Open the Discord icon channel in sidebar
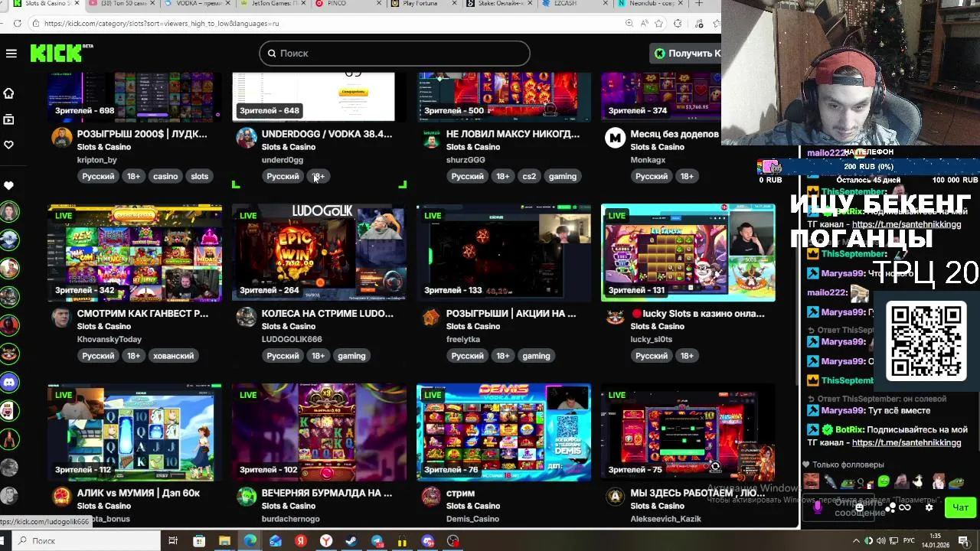This screenshot has height=551, width=980. click(9, 382)
